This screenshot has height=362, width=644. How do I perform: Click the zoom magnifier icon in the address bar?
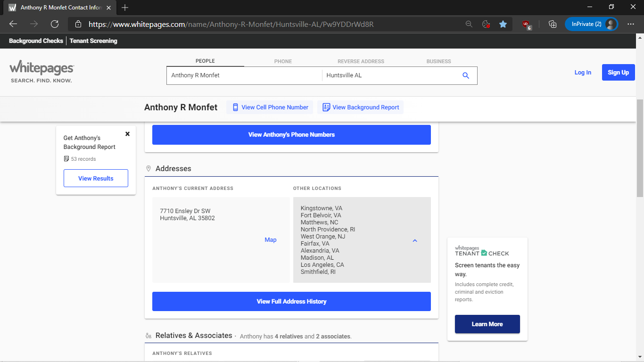(469, 24)
